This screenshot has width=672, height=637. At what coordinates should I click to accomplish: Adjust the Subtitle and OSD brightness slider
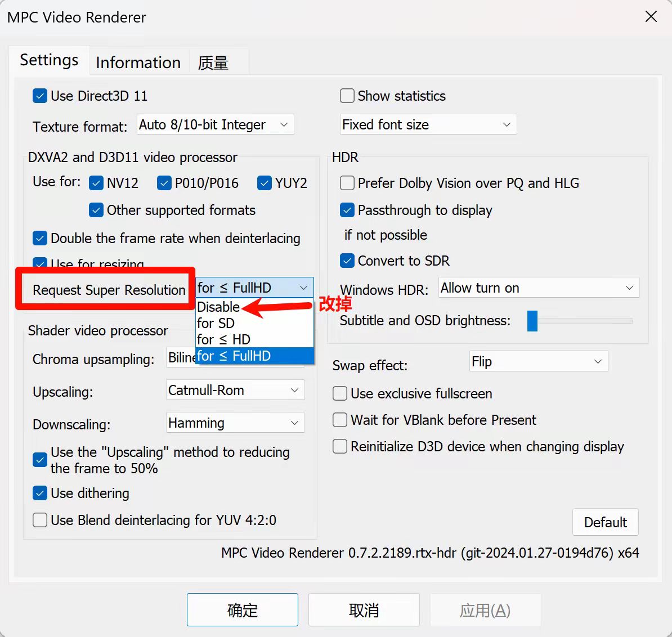coord(531,321)
